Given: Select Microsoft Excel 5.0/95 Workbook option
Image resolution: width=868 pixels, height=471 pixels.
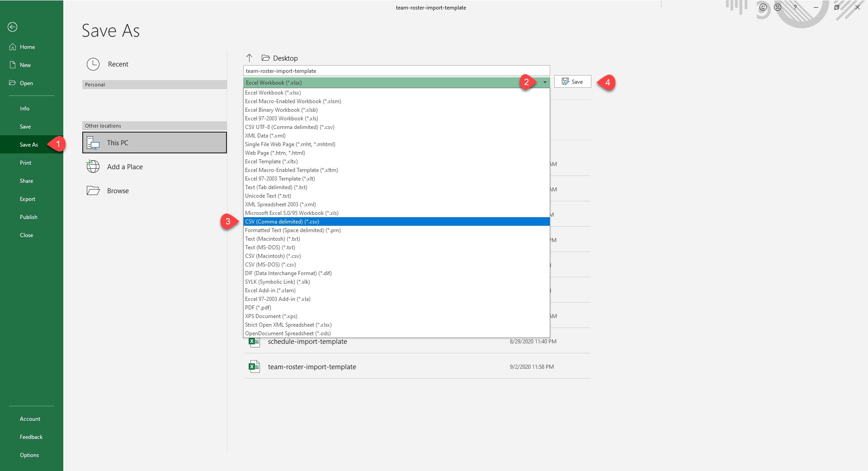Looking at the screenshot, I should click(x=396, y=213).
